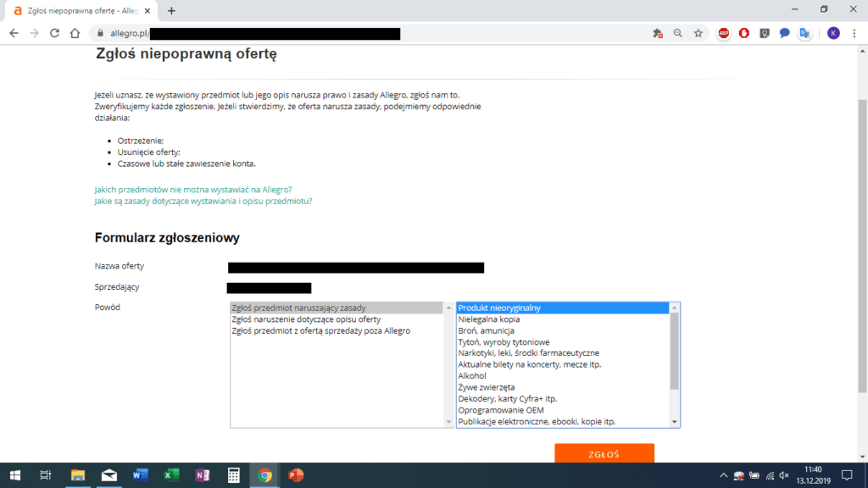Click the AdBlock Plus extension icon
Viewport: 868px width, 488px height.
click(724, 33)
